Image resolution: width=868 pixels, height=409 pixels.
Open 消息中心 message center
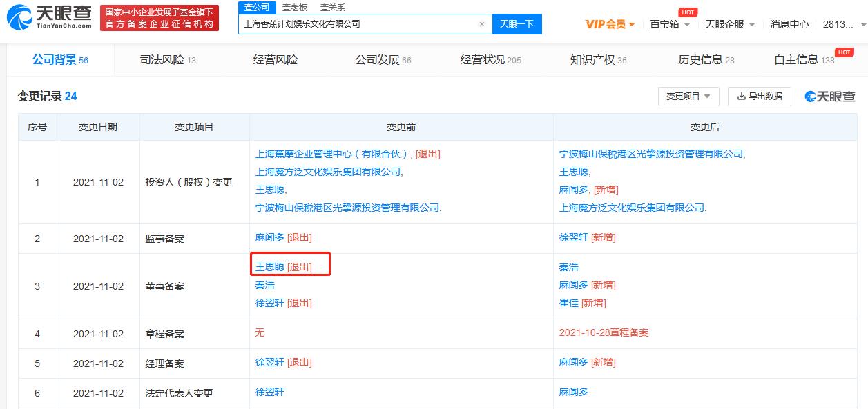[x=789, y=24]
